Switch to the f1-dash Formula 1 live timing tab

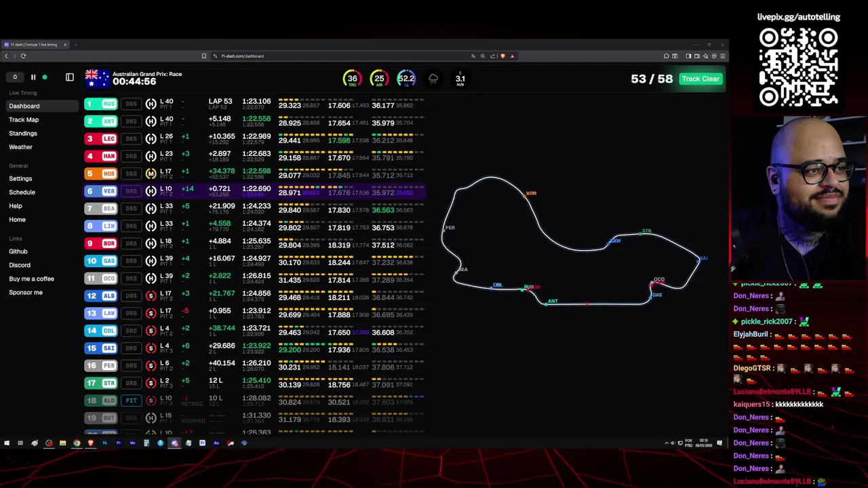point(35,45)
